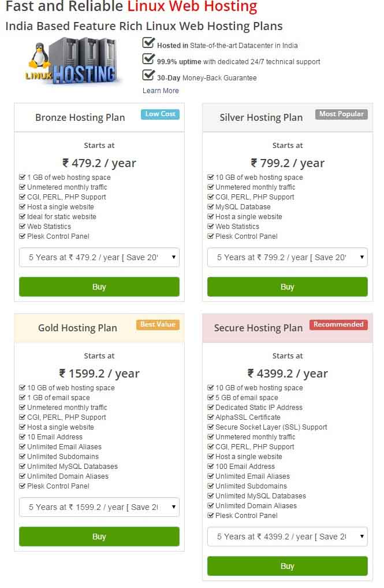Open the Secure plan billing term dropdown
Image resolution: width=384 pixels, height=588 pixels.
pyautogui.click(x=288, y=537)
